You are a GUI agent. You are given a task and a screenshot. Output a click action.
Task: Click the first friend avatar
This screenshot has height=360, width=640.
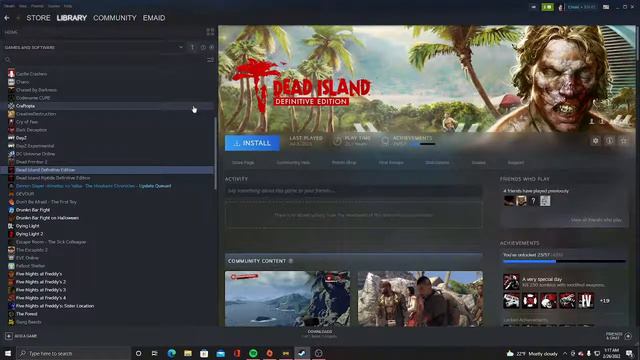tap(509, 201)
